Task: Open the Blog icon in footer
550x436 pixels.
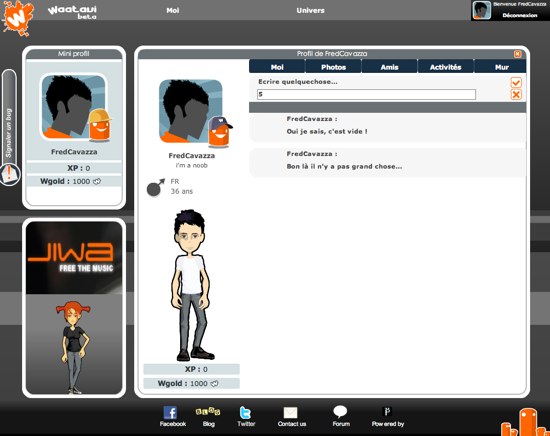Action: tap(208, 412)
